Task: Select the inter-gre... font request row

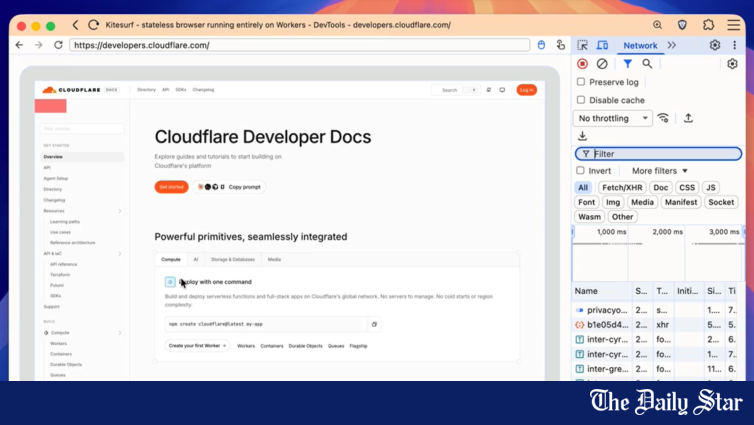Action: click(x=654, y=369)
